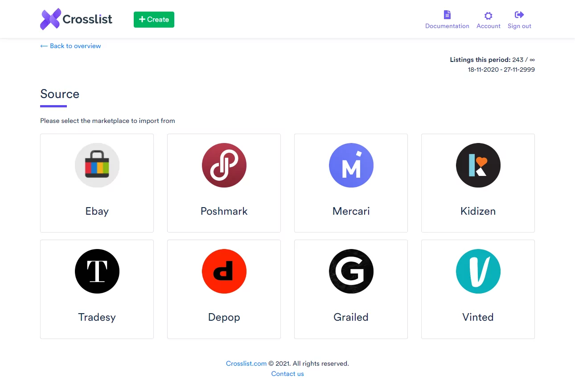The width and height of the screenshot is (575, 392).
Task: Select the Vinted marketplace icon
Action: [478, 271]
